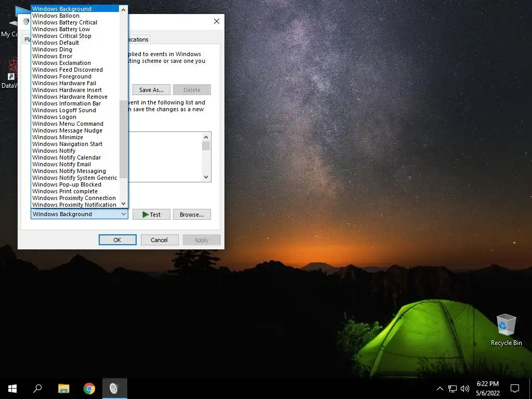Open the taskbar clock showing 6:22 PM
Screen dimensions: 532x399
[x=487, y=389]
